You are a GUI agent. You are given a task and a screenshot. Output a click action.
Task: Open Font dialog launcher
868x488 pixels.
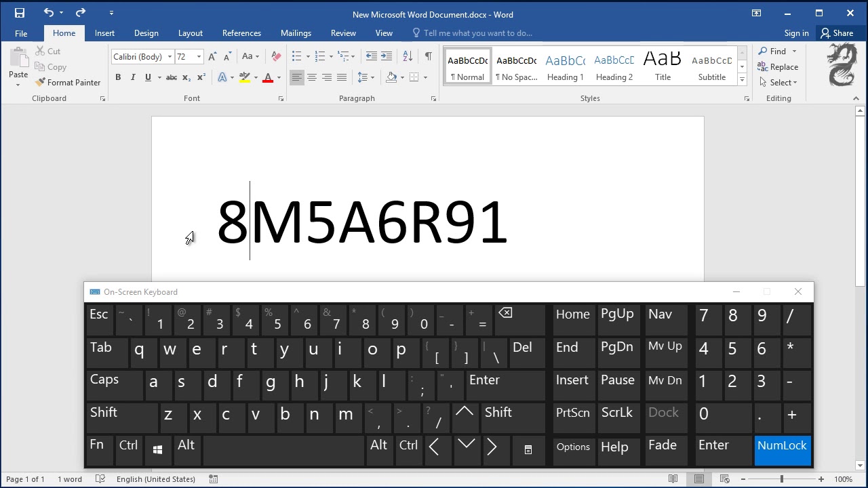(x=281, y=99)
